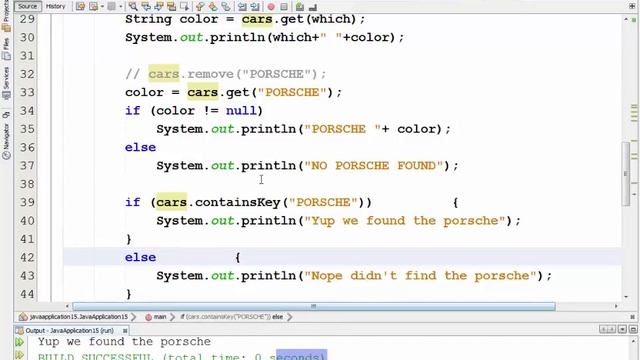
Task: Click the Output window left/right tab scroll buttons
Action: [607, 329]
